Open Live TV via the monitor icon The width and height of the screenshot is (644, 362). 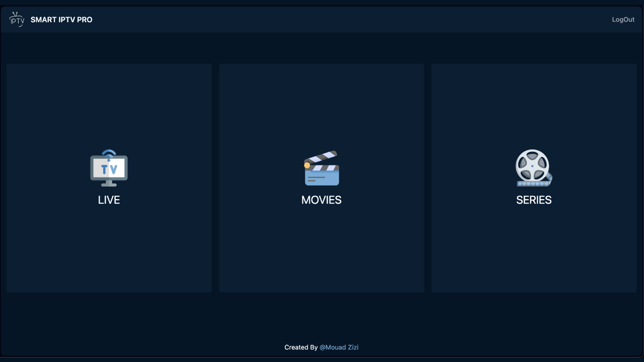[x=109, y=168]
